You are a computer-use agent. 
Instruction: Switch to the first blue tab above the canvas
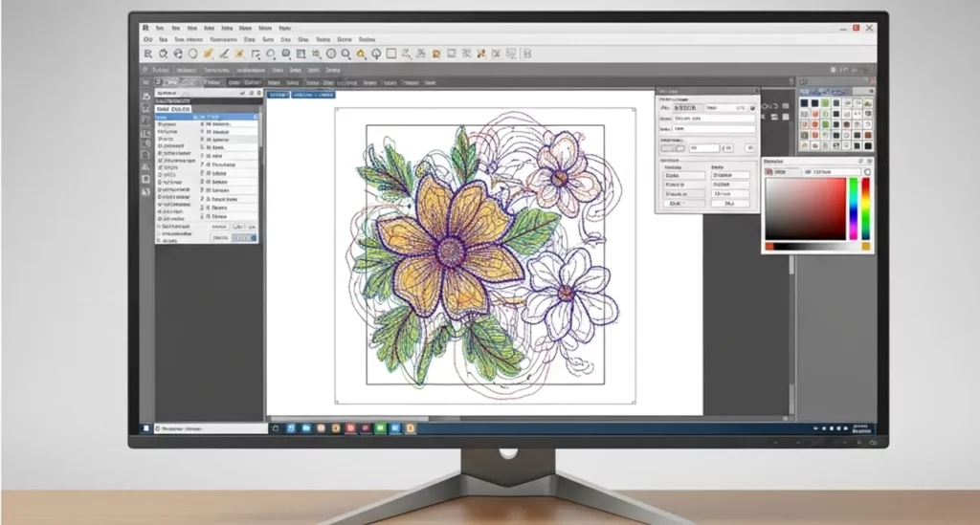278,95
